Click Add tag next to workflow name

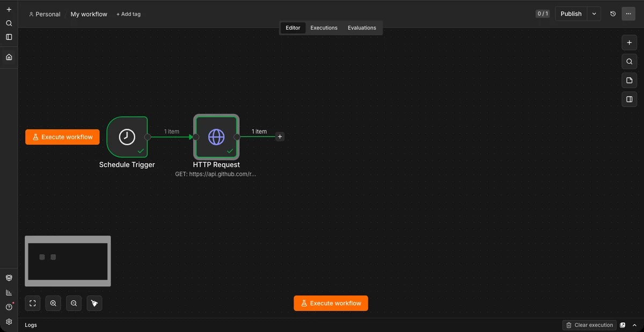point(128,14)
